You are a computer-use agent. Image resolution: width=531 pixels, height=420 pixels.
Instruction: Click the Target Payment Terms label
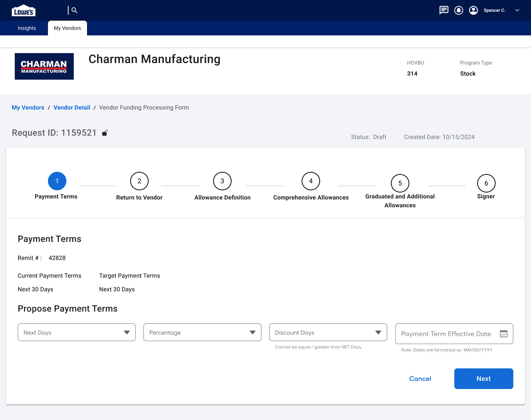[x=130, y=276]
